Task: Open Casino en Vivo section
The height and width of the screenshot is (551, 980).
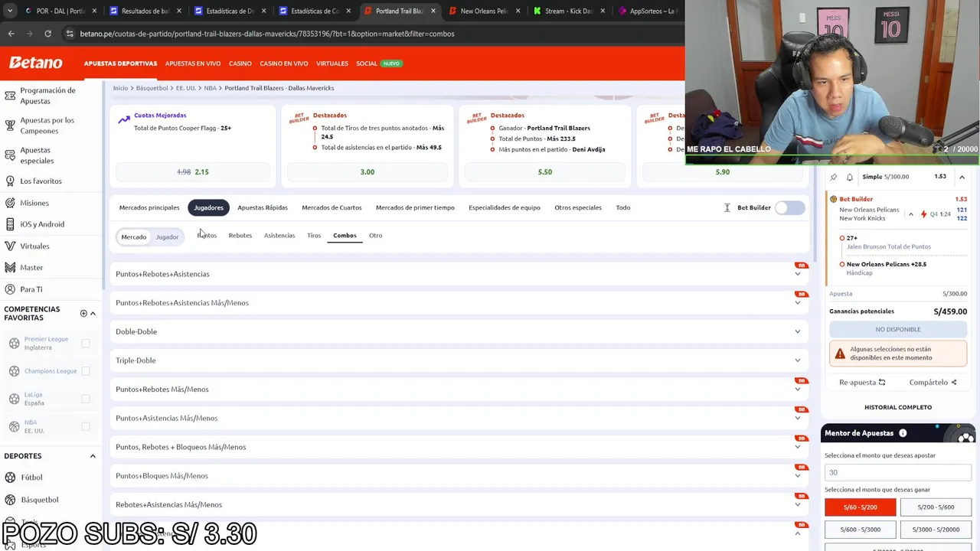Action: coord(284,64)
